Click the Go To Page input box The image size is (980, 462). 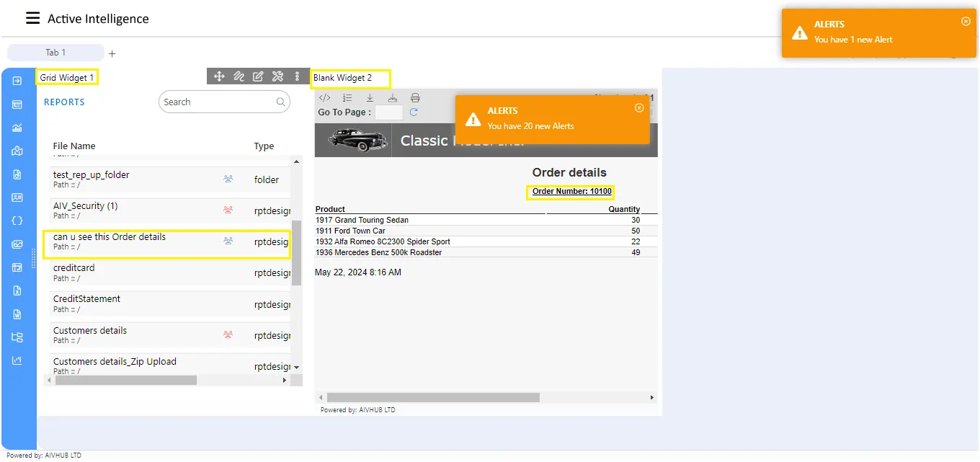click(x=389, y=112)
